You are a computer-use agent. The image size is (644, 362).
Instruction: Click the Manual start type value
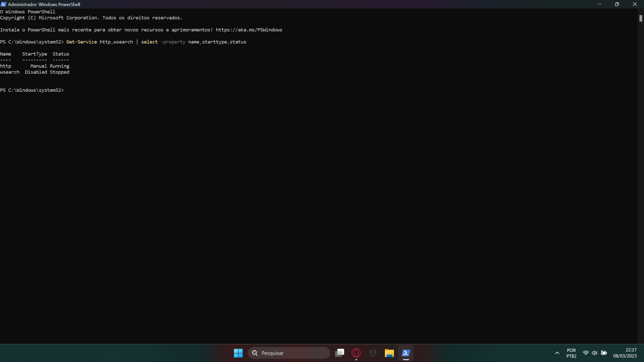[x=38, y=66]
